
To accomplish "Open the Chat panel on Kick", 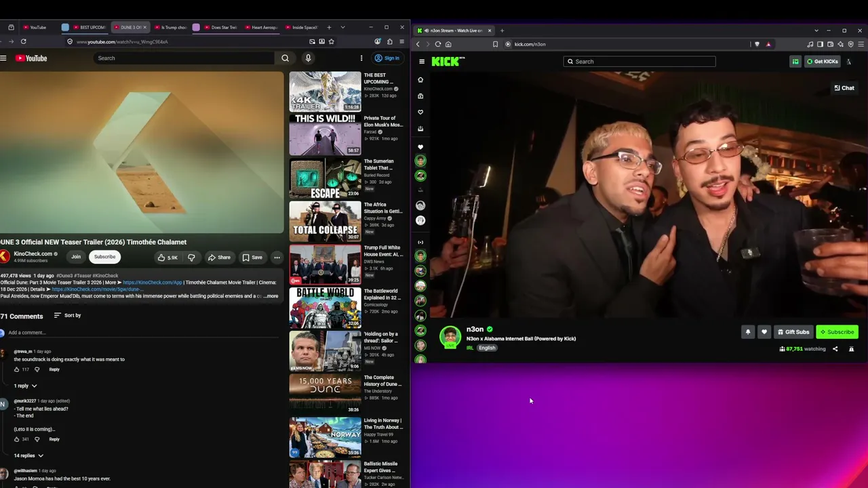I will 844,88.
